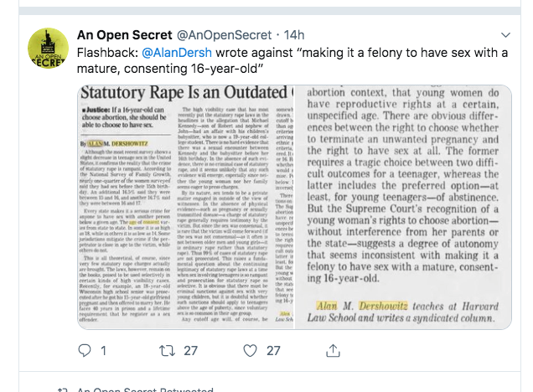Open An Open Secret profile avatar
Screen dimensions: 533x392
point(48,49)
